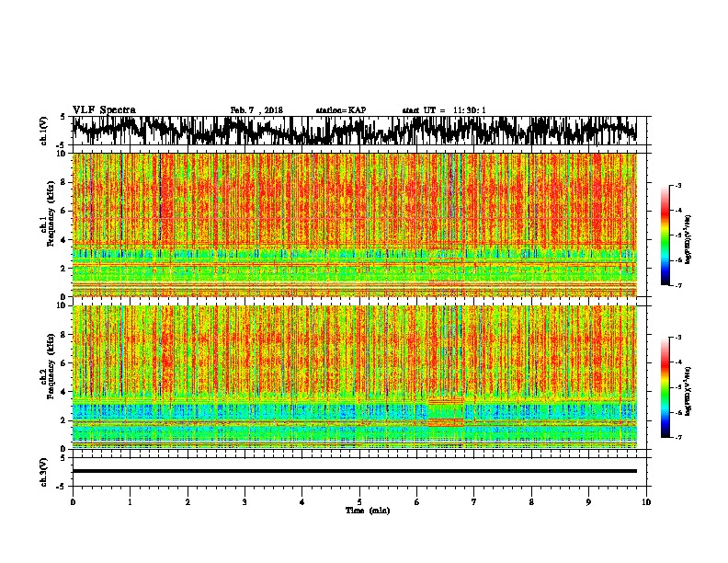
Task: Select the date text "Feb. 7 , 2018"
Action: pos(256,110)
